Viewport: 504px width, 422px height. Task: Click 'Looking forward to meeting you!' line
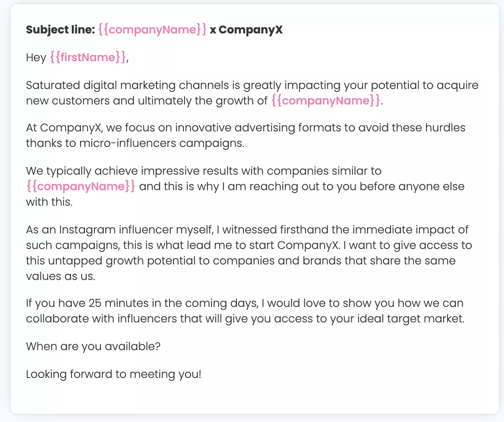click(114, 374)
